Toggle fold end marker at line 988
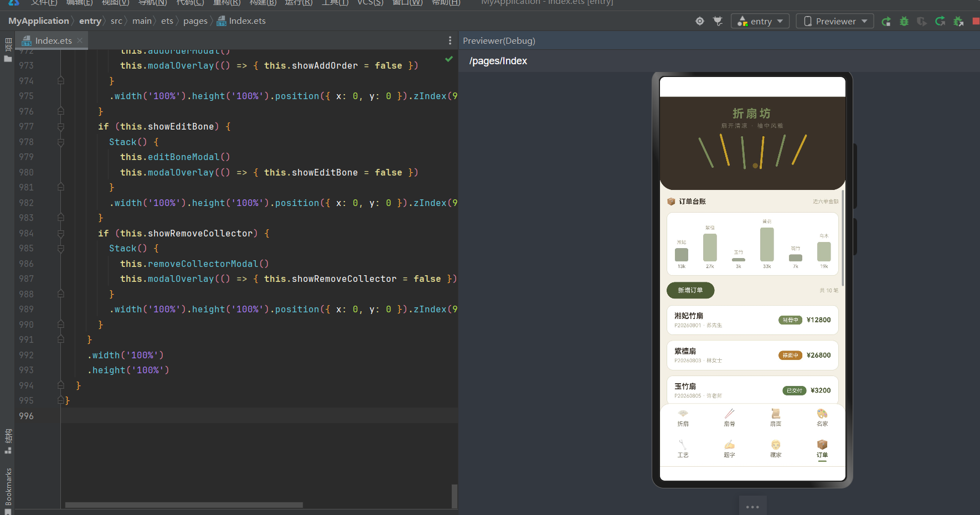The width and height of the screenshot is (980, 515). [x=61, y=294]
